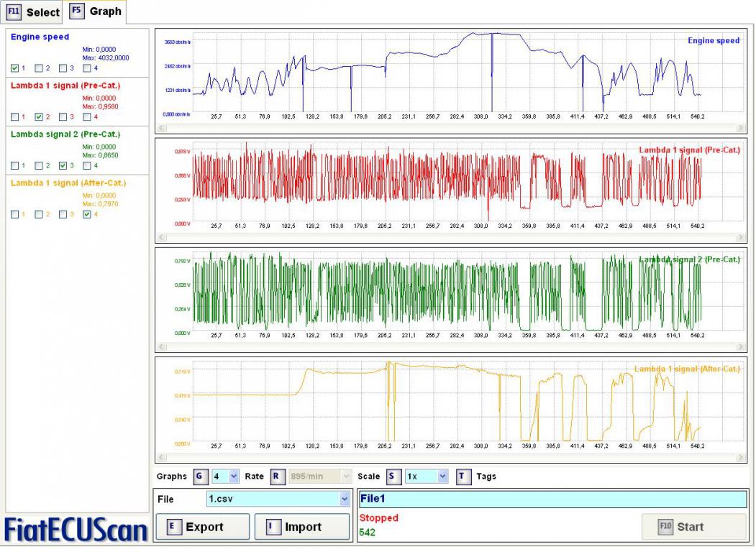Click the Max: 4032,0000 engine speed value

tap(106, 57)
